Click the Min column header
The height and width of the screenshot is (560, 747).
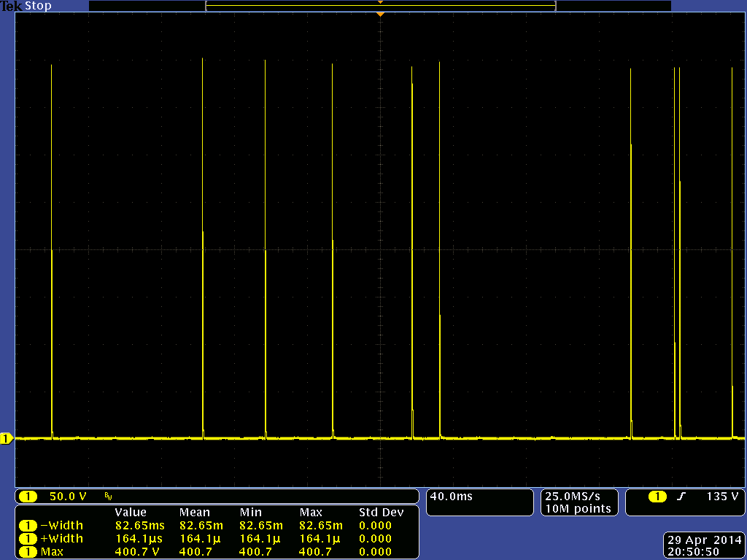tap(251, 513)
